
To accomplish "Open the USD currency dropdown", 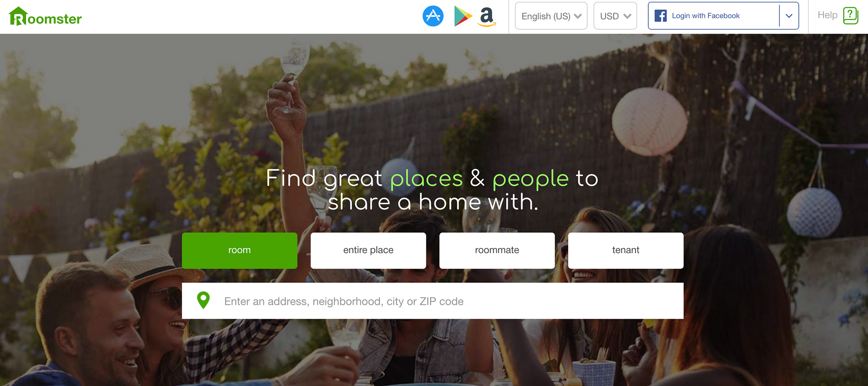I will tap(615, 16).
